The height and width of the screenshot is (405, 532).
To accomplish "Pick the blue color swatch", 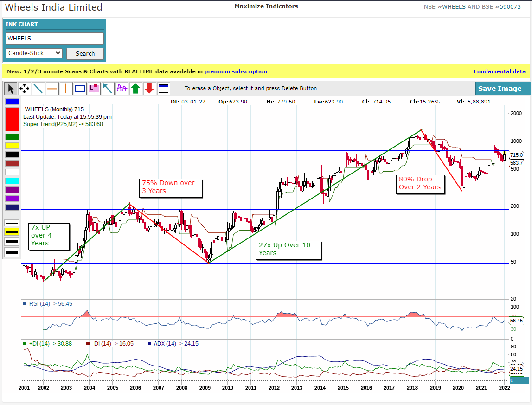I will 12,102.
